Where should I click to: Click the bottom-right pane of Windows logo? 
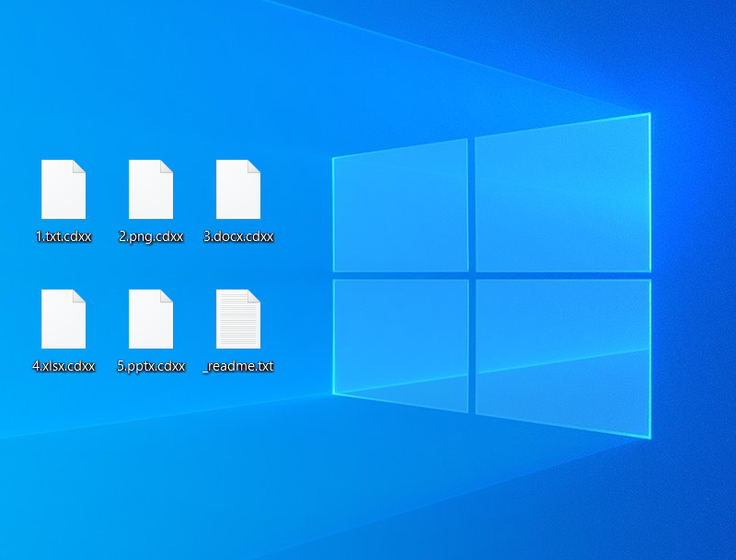(562, 354)
